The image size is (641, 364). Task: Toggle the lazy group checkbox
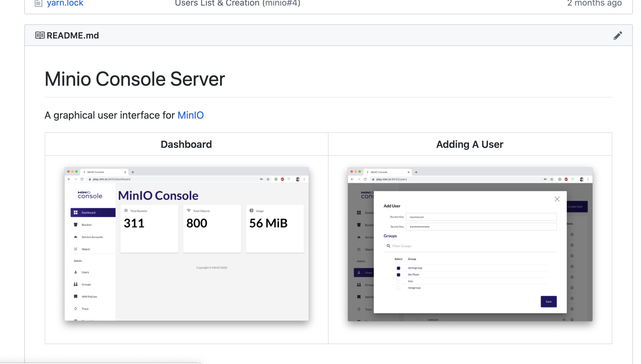pos(398,281)
